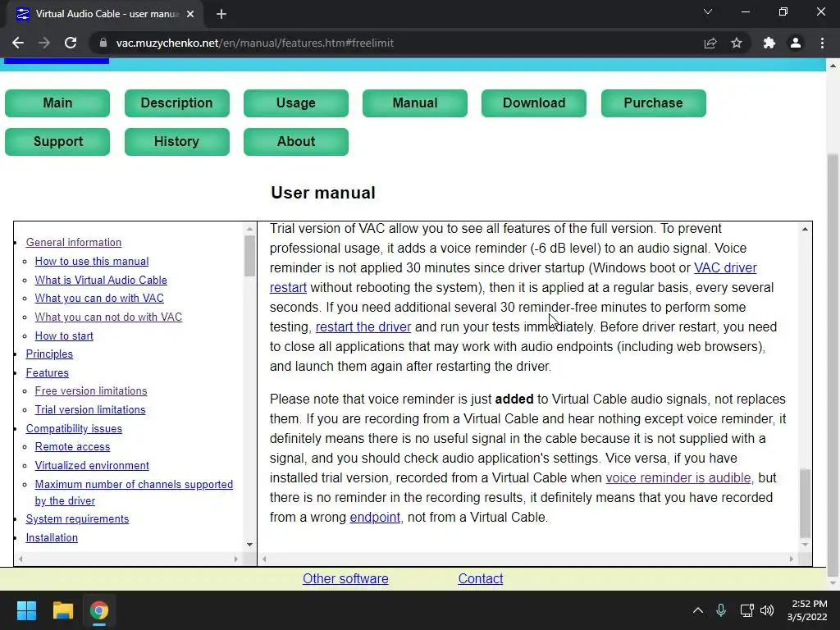This screenshot has height=630, width=840.
Task: Open the 'Remote access' link
Action: tap(72, 446)
